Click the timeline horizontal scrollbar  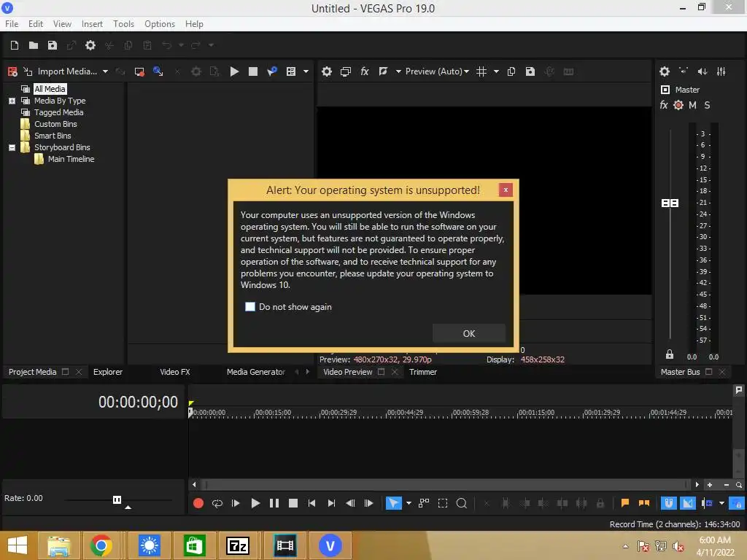tap(447, 485)
